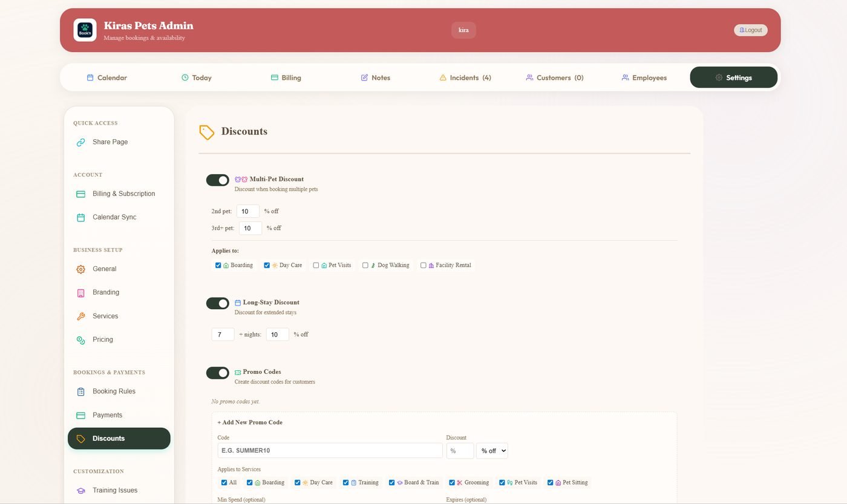The width and height of the screenshot is (847, 504).
Task: Check the Dog Walking checkbox
Action: (x=365, y=265)
